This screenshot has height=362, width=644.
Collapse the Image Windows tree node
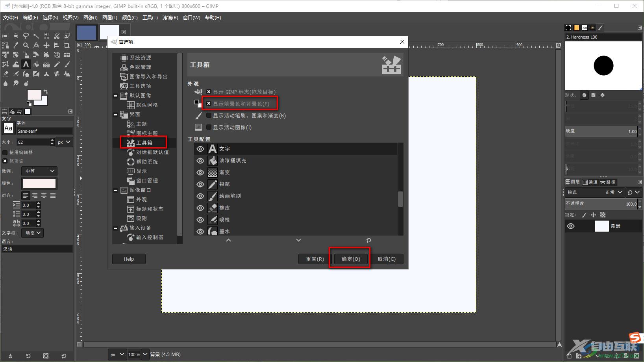115,190
